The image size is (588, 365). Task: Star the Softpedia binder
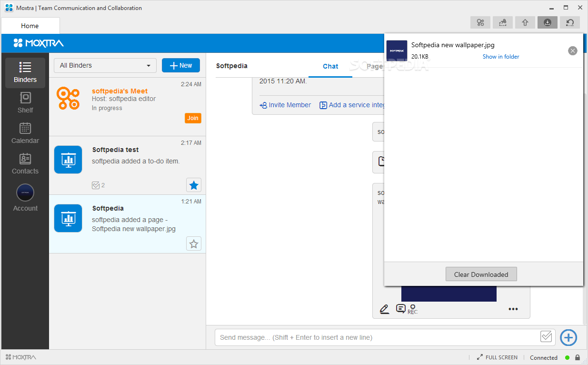(194, 244)
